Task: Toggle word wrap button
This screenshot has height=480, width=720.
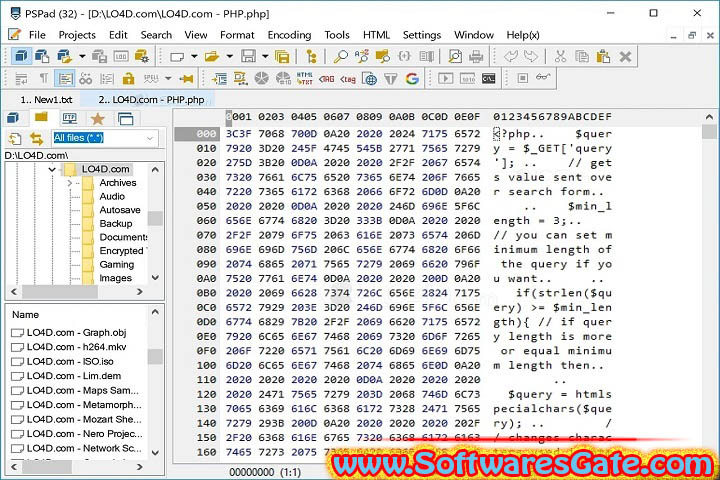Action: pos(22,79)
